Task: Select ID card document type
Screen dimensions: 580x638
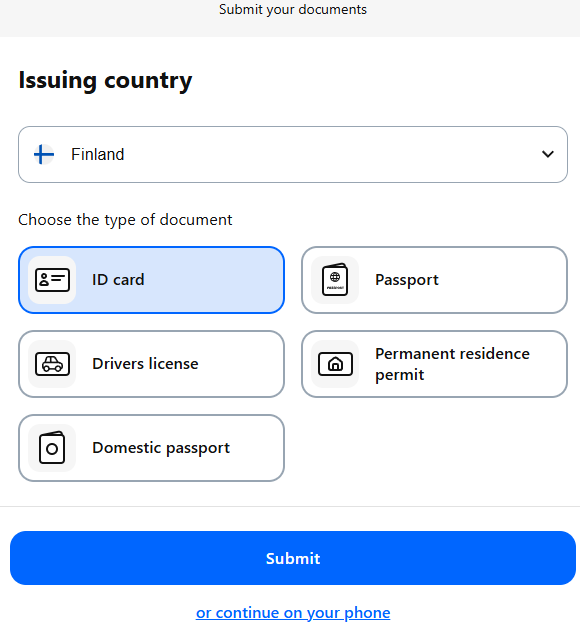Action: [x=151, y=280]
